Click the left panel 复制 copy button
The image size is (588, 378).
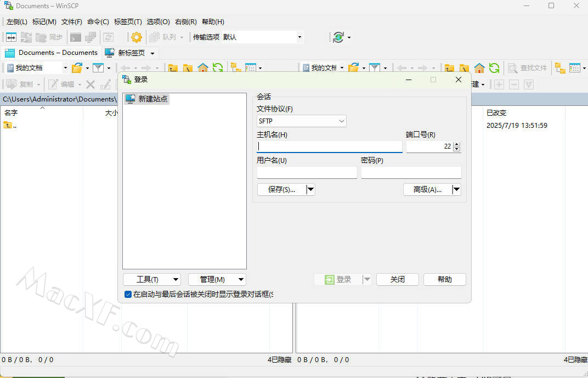point(21,84)
